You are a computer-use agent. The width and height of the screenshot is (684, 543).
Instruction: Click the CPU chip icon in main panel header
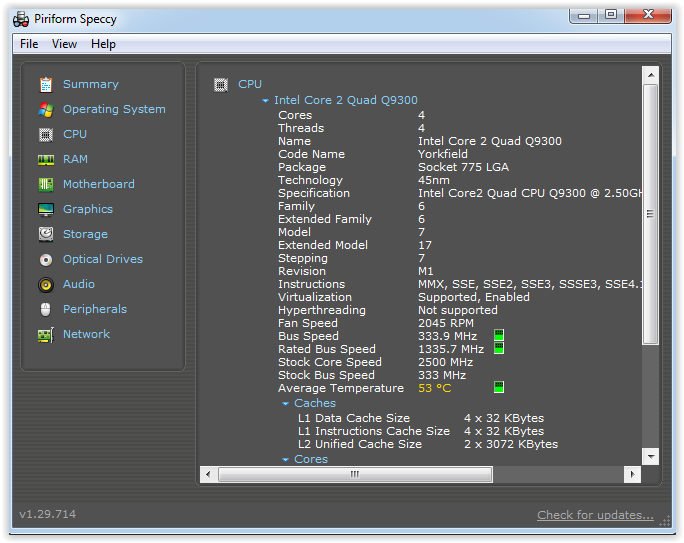[x=221, y=85]
